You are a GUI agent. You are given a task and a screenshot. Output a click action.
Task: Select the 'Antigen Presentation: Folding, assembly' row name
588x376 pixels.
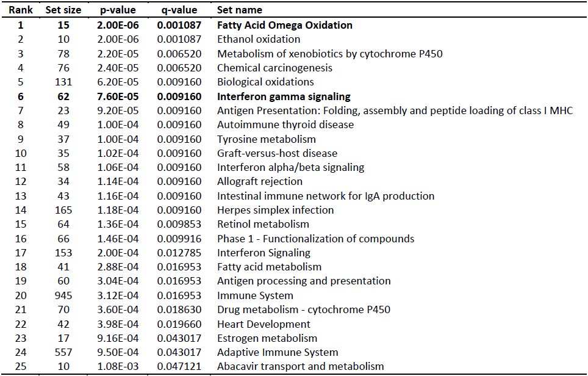395,110
